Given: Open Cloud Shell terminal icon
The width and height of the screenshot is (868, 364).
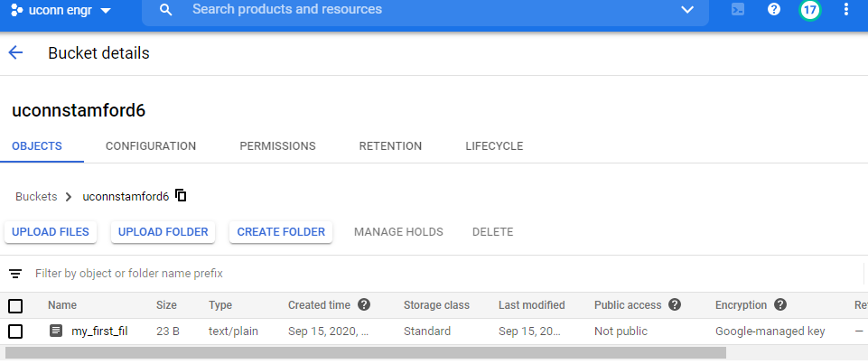Looking at the screenshot, I should click(x=738, y=9).
